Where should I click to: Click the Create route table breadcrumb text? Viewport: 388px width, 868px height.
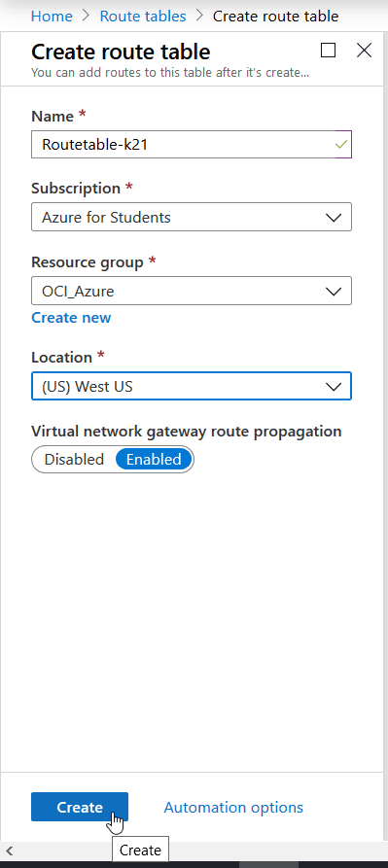coord(275,17)
